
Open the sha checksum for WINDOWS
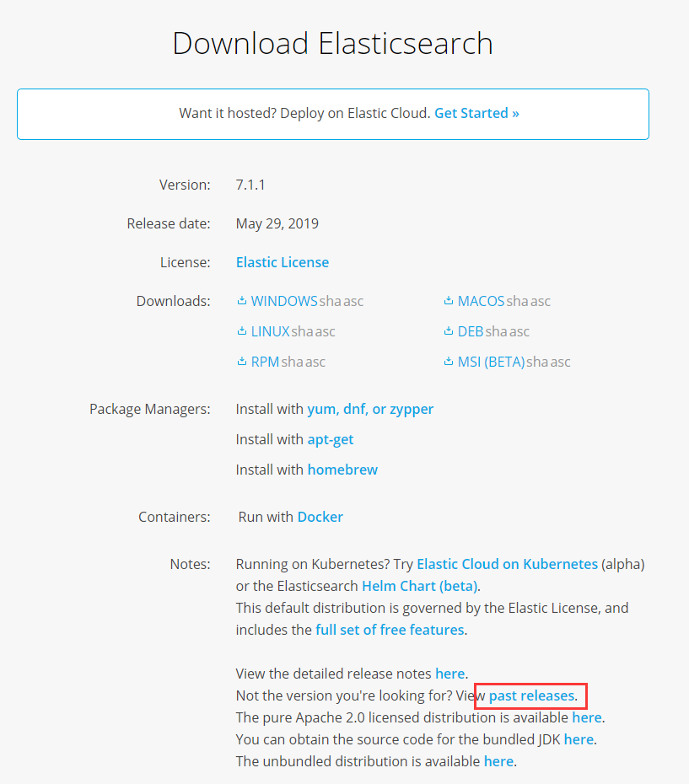point(331,302)
